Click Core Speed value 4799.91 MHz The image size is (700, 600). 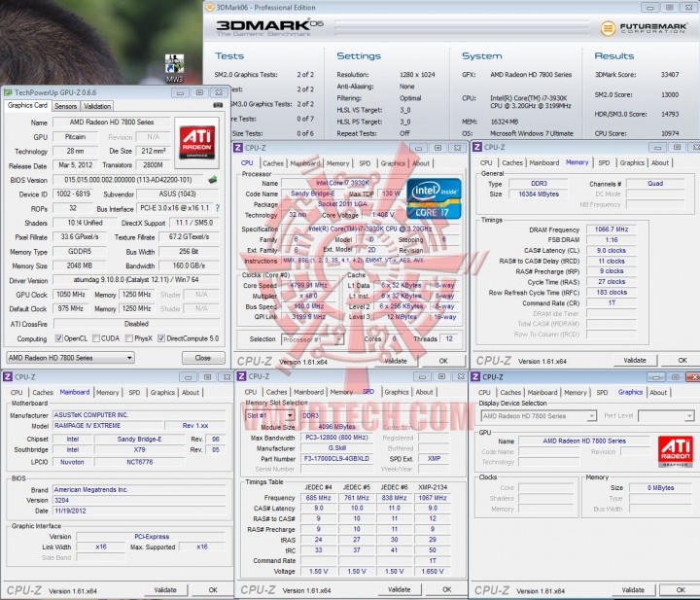click(x=309, y=285)
